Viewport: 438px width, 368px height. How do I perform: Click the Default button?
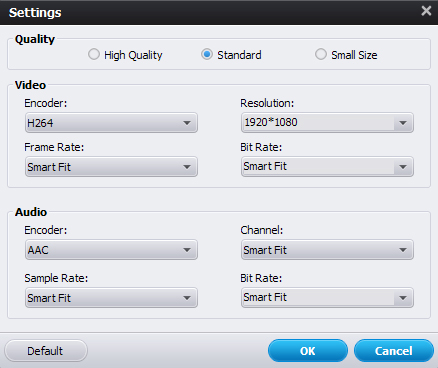tap(46, 351)
